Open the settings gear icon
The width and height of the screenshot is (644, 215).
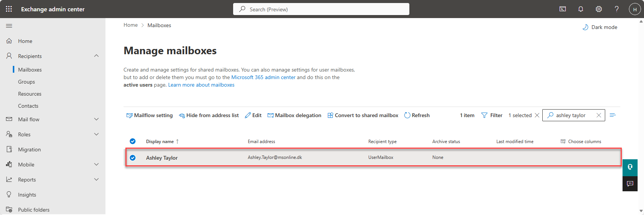point(599,9)
